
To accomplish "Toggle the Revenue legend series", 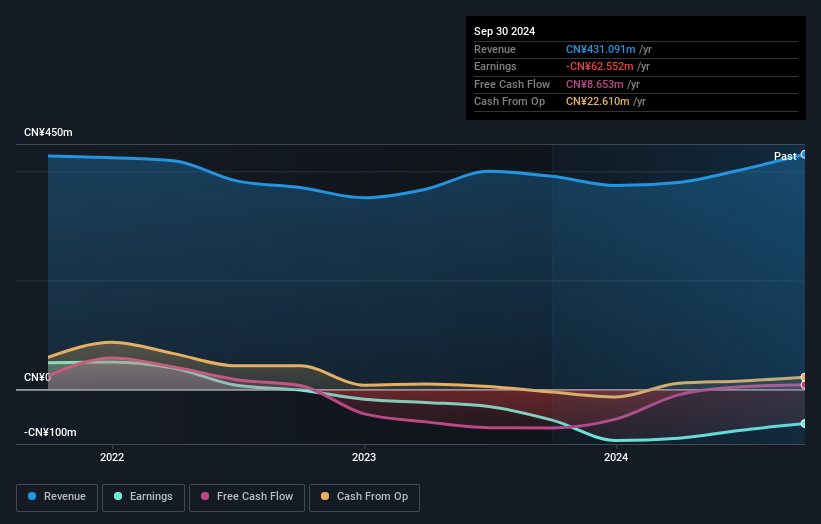I will [x=57, y=497].
